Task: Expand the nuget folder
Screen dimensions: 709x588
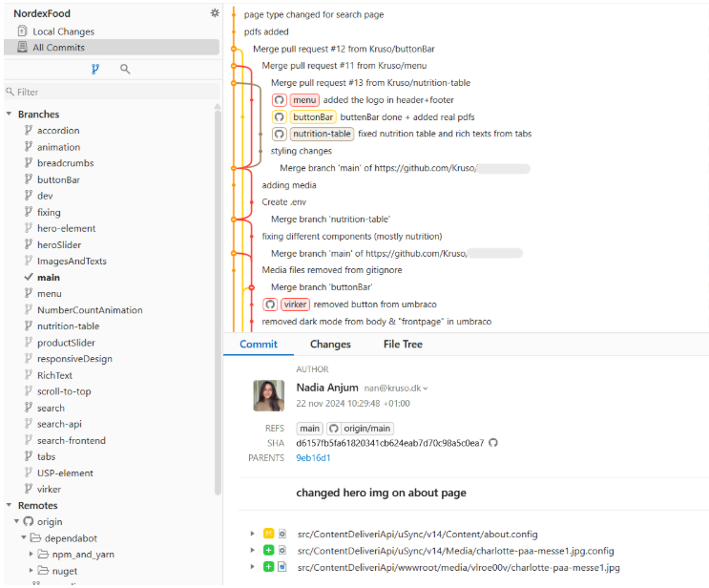Action: coord(31,571)
